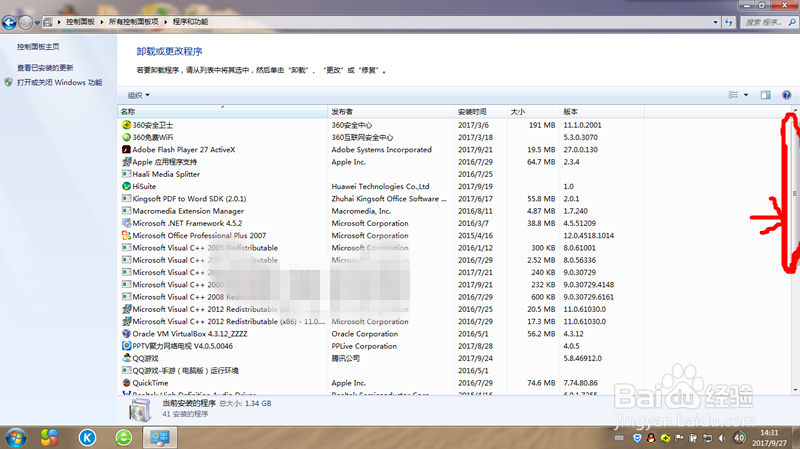Sort by the 名称 column header

click(x=222, y=111)
